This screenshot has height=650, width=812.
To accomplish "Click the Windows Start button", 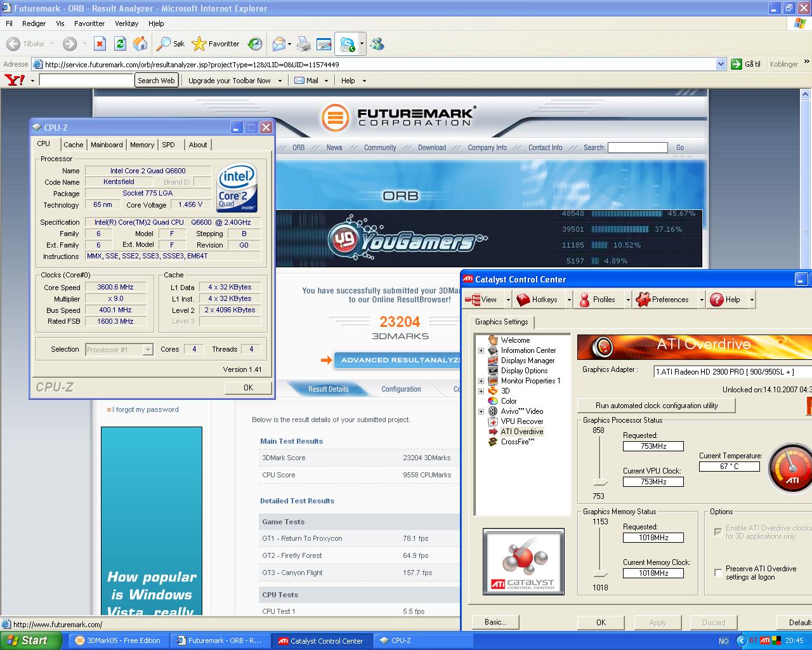I will point(30,640).
